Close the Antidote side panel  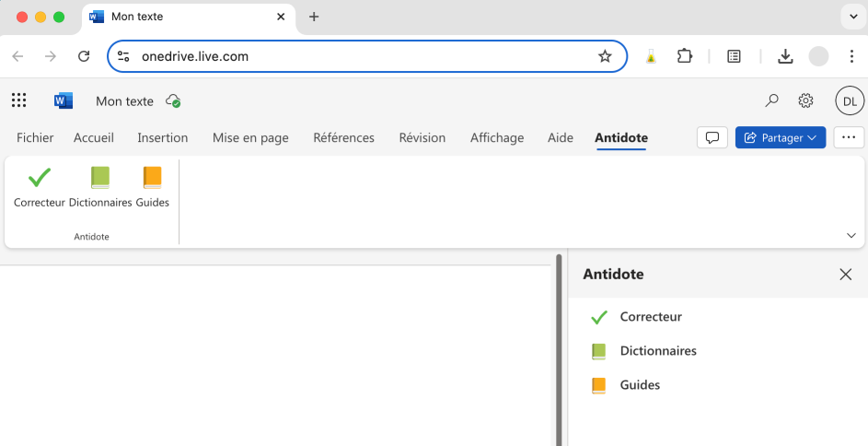(x=846, y=275)
